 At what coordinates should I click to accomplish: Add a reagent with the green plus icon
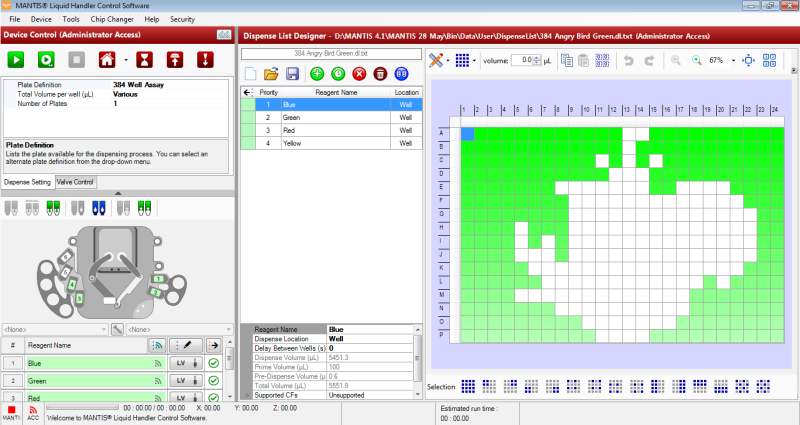[317, 74]
